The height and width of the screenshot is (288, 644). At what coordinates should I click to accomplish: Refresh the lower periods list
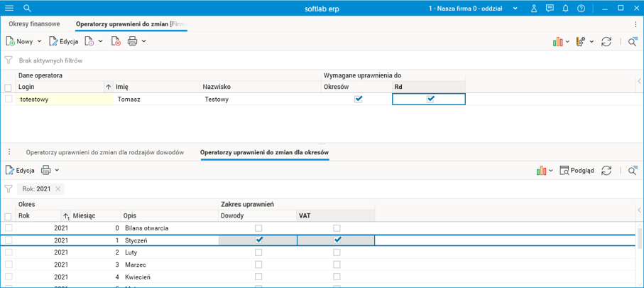point(606,171)
